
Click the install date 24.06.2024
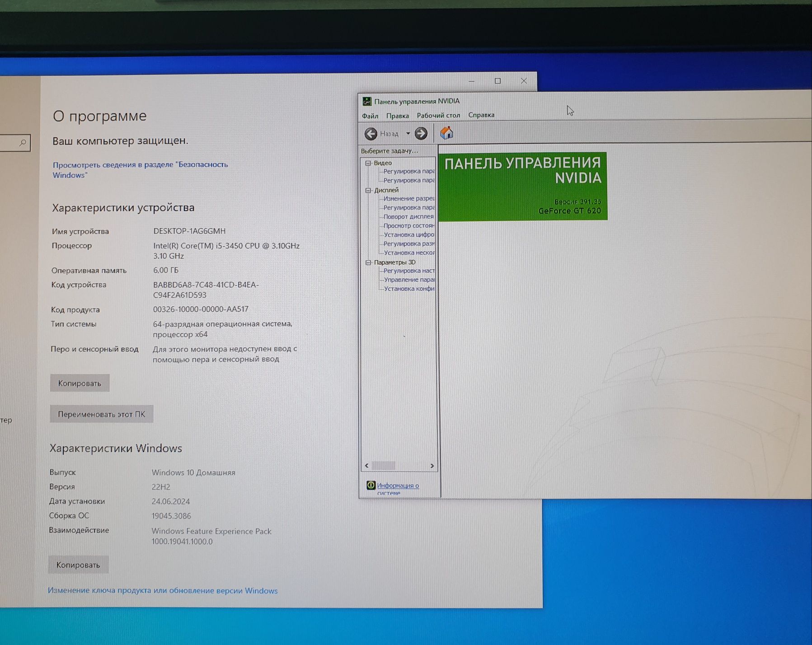click(171, 501)
